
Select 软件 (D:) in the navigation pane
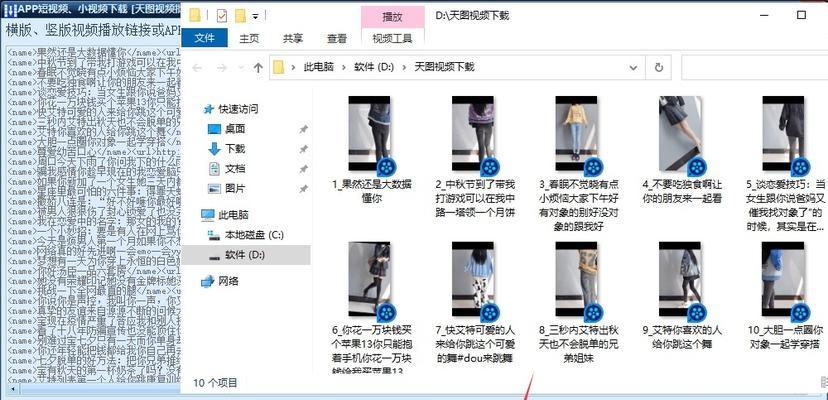pyautogui.click(x=244, y=255)
